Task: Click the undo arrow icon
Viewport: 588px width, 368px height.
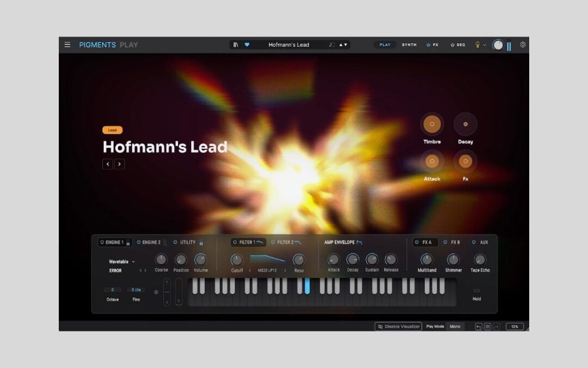Action: point(479,327)
